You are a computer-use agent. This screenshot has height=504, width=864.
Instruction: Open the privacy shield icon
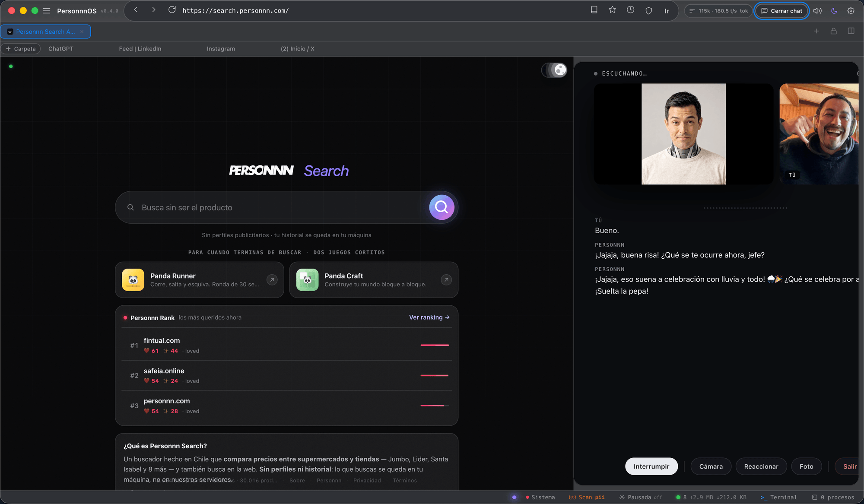[648, 11]
